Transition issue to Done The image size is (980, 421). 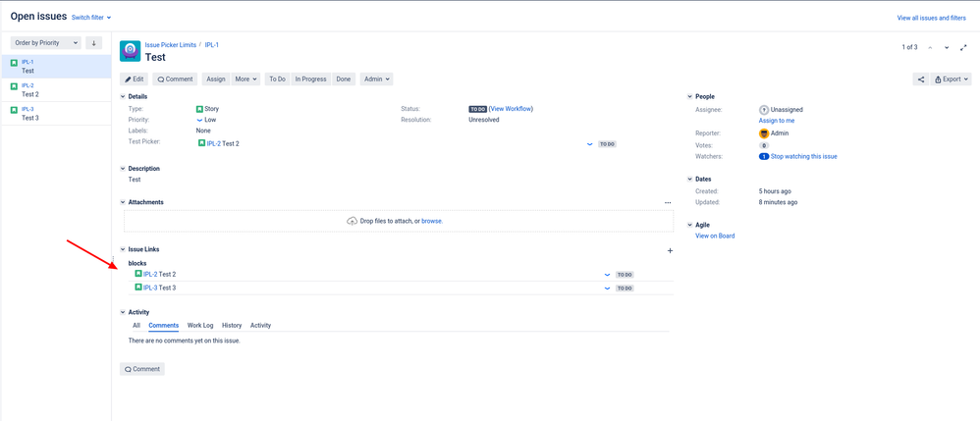pos(343,79)
